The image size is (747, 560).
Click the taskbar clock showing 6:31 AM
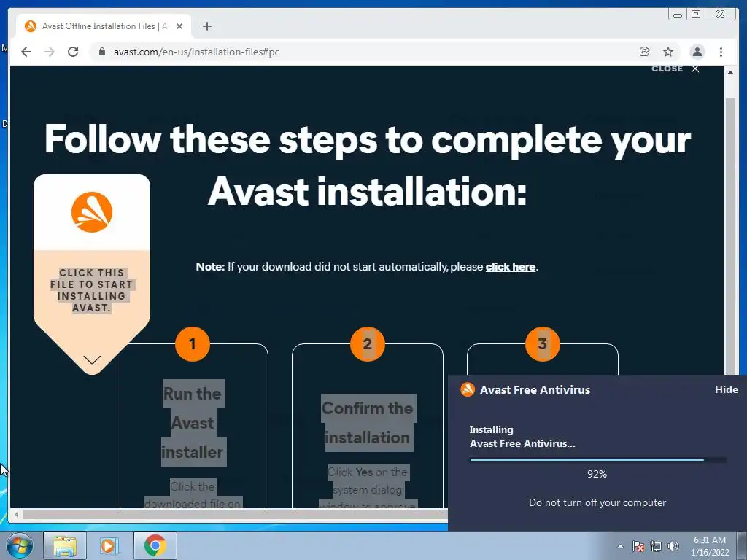[x=710, y=546]
